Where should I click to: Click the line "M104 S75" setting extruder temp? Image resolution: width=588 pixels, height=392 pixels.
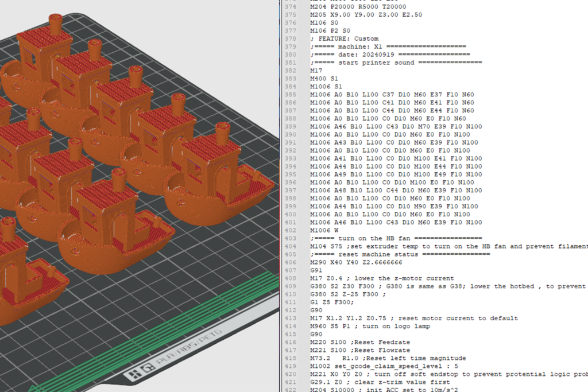click(449, 247)
